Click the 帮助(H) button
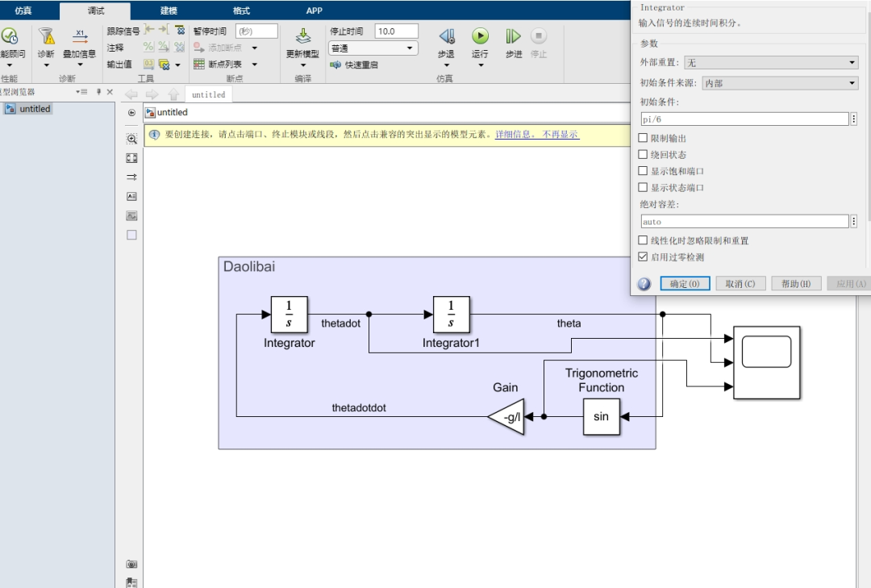 pos(796,284)
